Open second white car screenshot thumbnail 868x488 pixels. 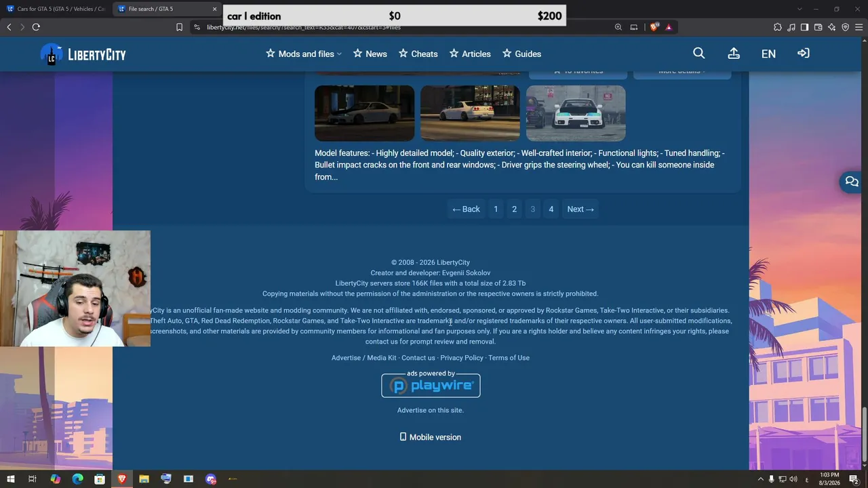pyautogui.click(x=470, y=113)
